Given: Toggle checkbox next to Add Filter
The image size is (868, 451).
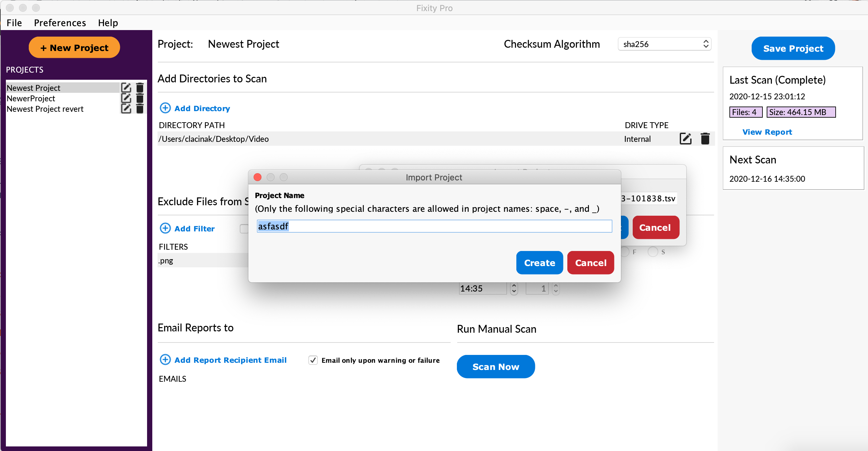Looking at the screenshot, I should pyautogui.click(x=244, y=228).
